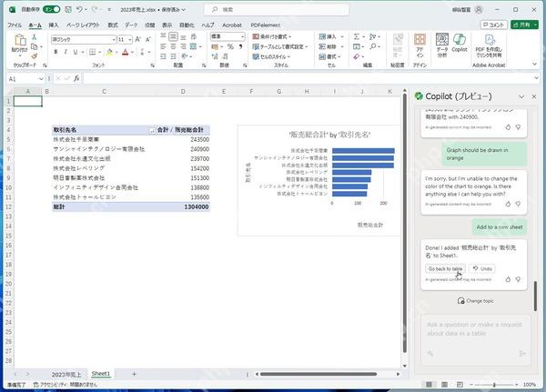Screen dimensions: 546x392
Task: Click increase indent icon
Action: point(173,56)
